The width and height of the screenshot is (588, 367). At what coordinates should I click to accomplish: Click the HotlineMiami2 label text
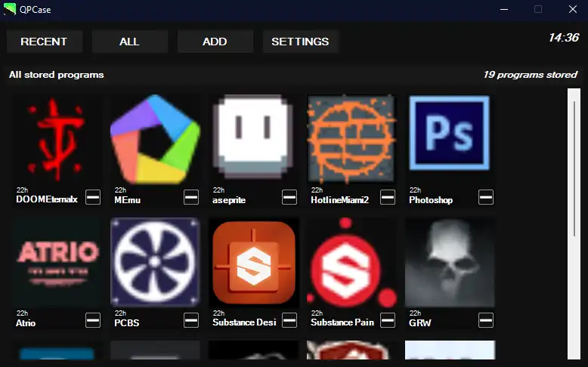click(x=340, y=200)
